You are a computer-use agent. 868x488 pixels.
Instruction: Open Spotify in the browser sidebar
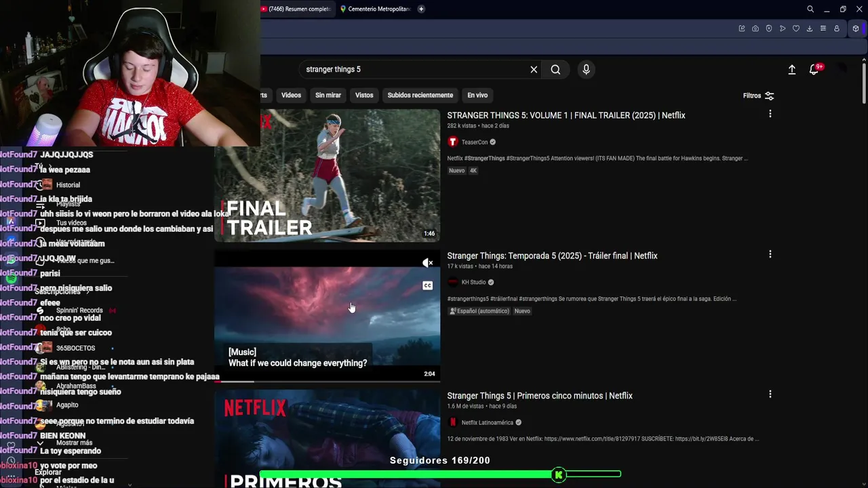tap(11, 279)
